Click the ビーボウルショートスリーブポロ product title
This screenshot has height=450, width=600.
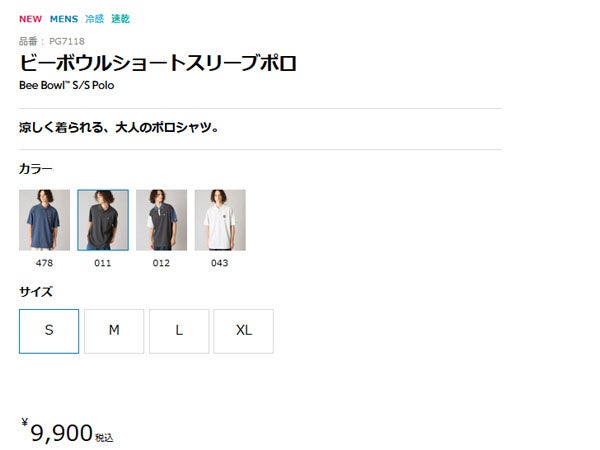coord(158,63)
